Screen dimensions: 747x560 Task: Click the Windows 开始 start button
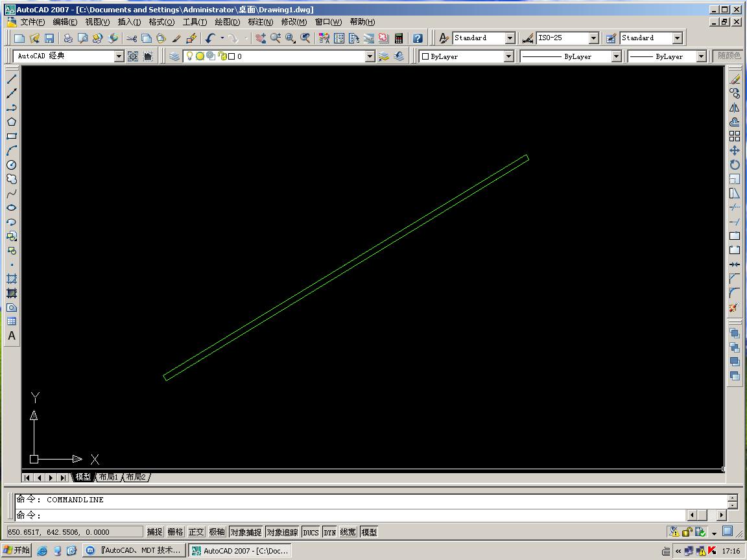point(17,550)
